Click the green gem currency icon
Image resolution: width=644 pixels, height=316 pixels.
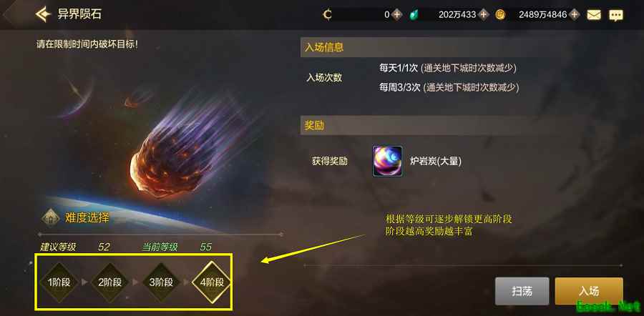tap(414, 15)
